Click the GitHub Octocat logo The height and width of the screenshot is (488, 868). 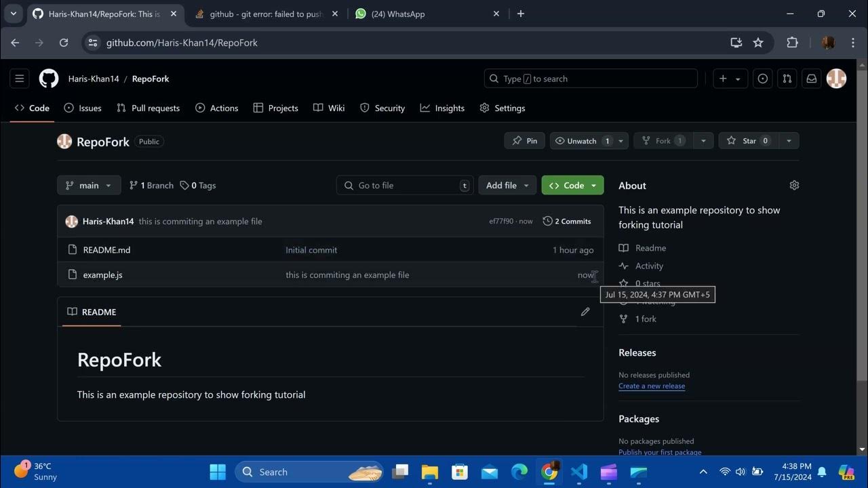click(49, 79)
